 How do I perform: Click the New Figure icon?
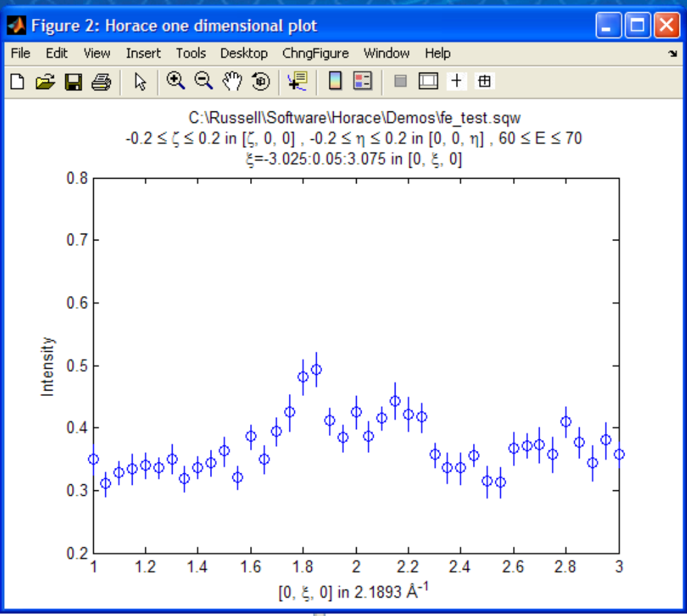coord(18,82)
